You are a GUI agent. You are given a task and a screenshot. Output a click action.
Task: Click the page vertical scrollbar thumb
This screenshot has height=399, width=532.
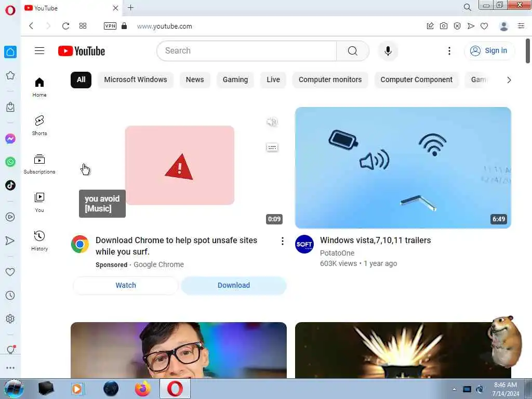click(x=528, y=51)
